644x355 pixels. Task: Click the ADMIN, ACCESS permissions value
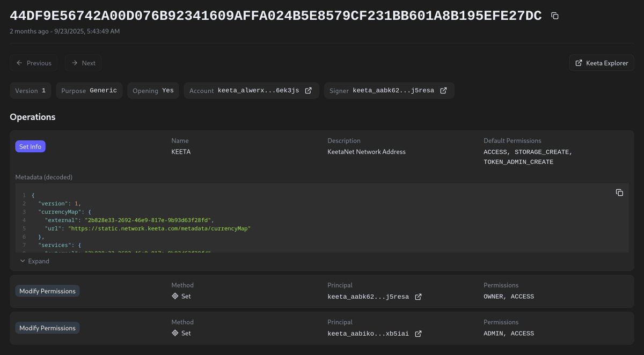pyautogui.click(x=509, y=334)
